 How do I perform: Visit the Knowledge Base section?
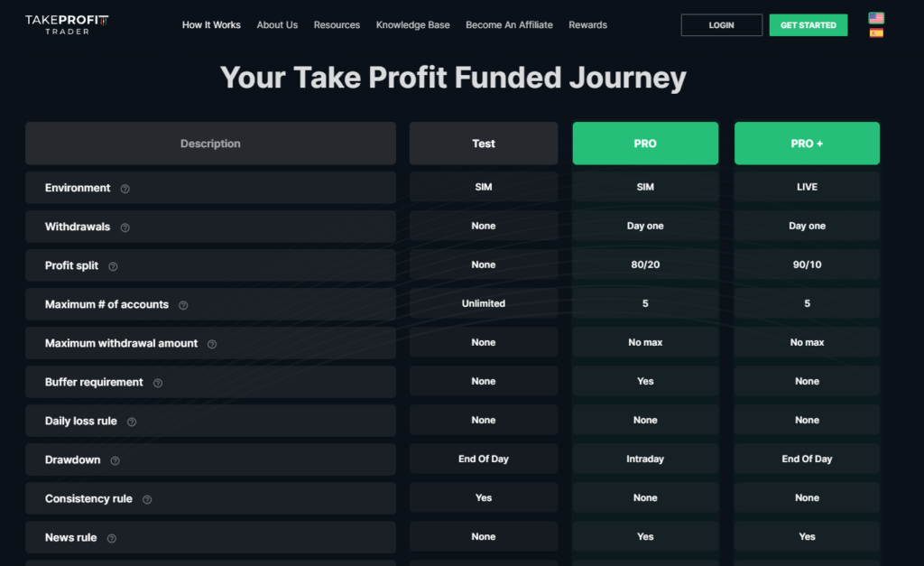coord(412,24)
